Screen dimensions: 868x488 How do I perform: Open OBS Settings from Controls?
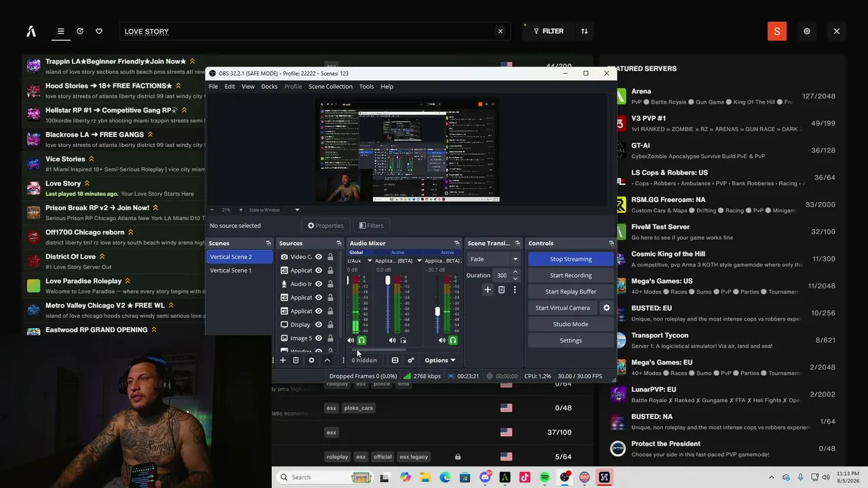tap(571, 340)
